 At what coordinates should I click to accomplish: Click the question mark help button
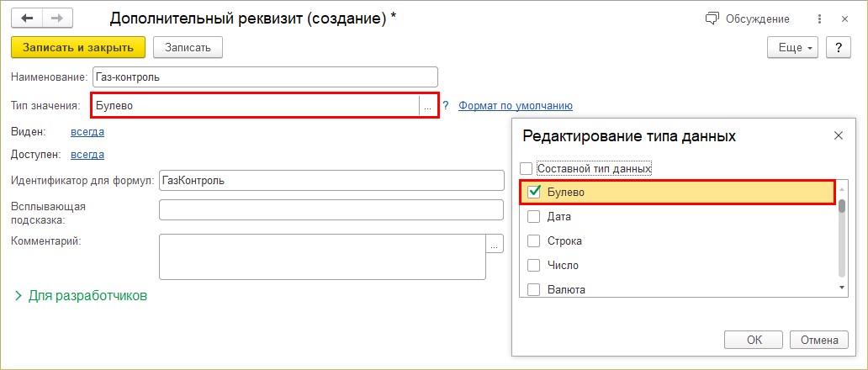838,48
